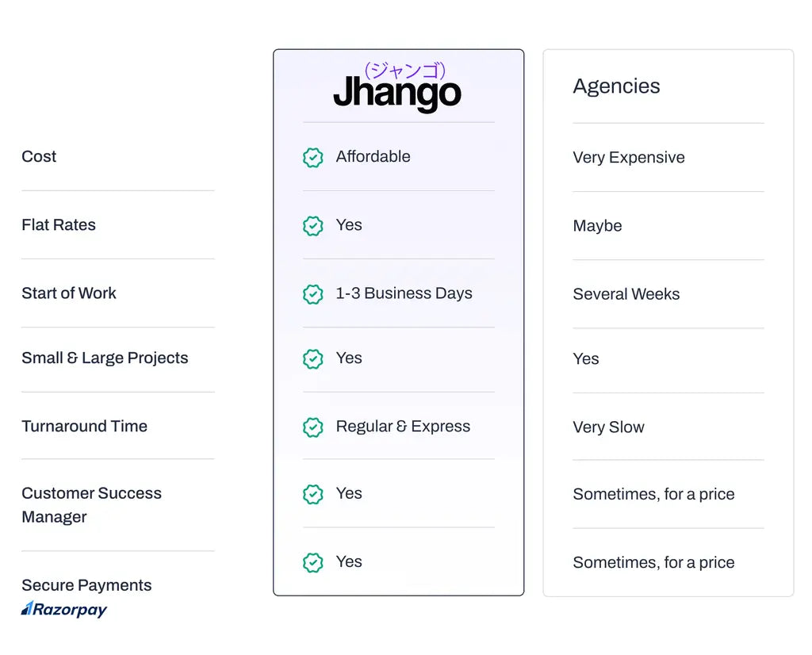Click the Customer Success Manager label
Image resolution: width=812 pixels, height=655 pixels.
[x=92, y=505]
